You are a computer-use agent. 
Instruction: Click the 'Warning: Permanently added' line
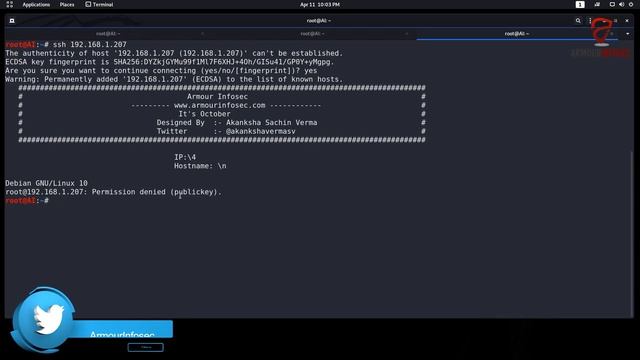pyautogui.click(x=174, y=79)
